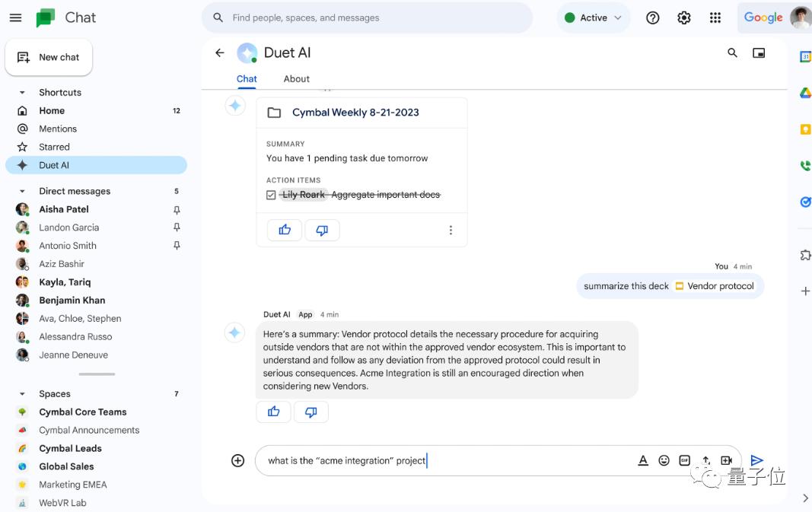The height and width of the screenshot is (512, 812).
Task: Search within the Duet AI conversation
Action: 732,52
